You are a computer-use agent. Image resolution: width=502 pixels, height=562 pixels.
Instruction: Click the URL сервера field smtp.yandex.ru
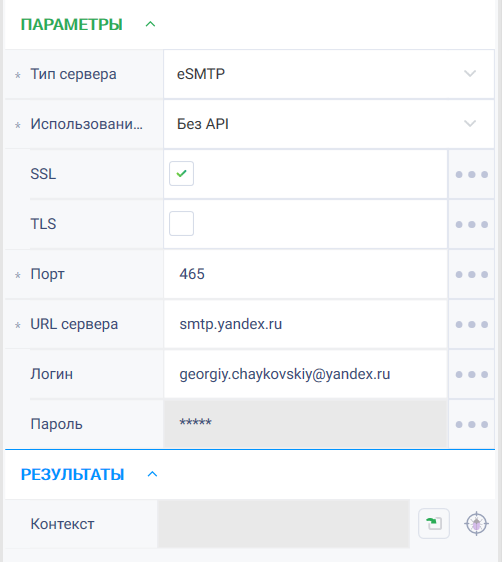click(x=306, y=324)
